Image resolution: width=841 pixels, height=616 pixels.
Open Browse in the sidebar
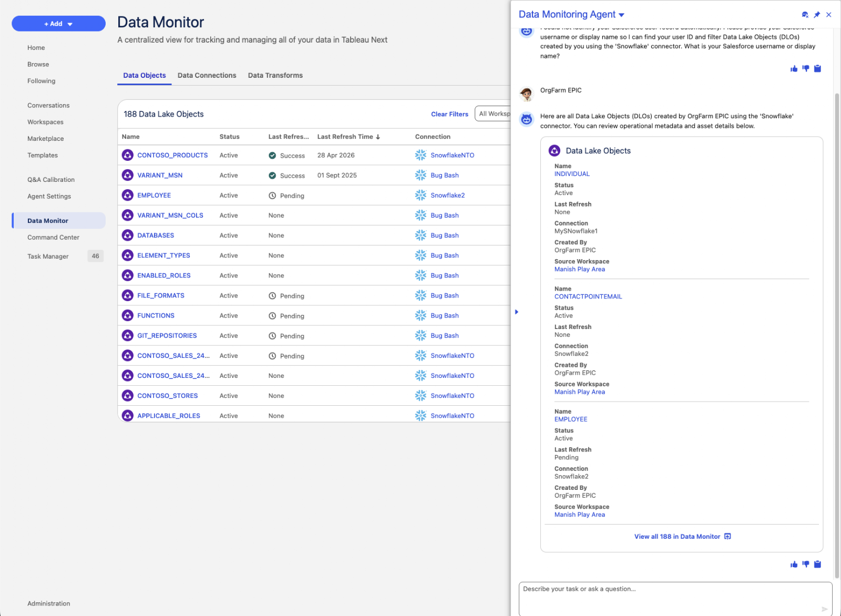(x=38, y=64)
